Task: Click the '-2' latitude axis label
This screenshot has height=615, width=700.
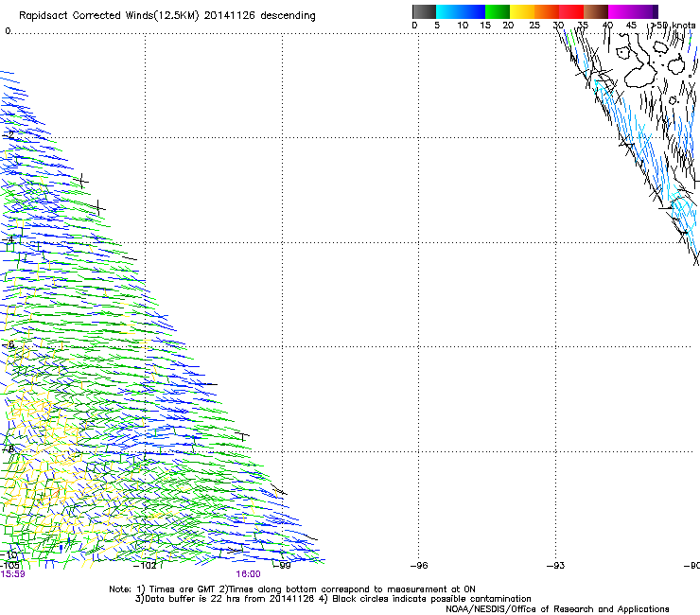Action: [x=9, y=134]
